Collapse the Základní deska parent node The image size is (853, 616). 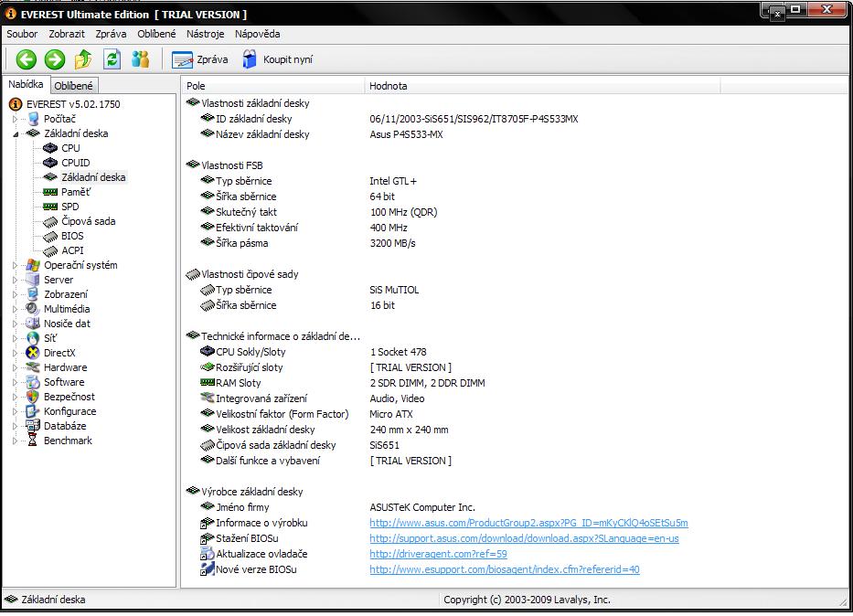pos(15,133)
